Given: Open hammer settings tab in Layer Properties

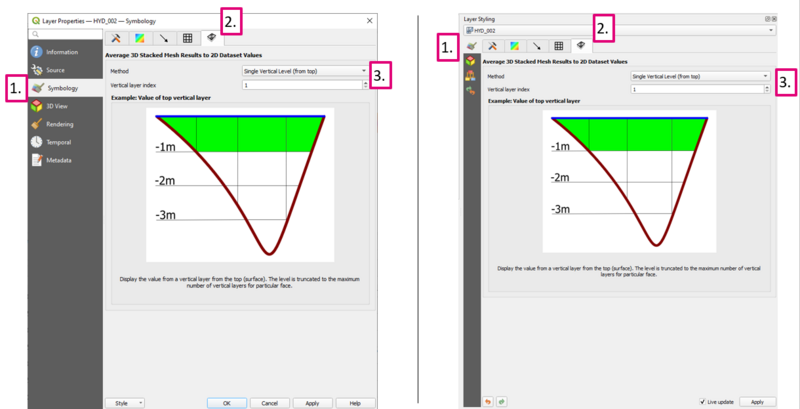Looking at the screenshot, I should pyautogui.click(x=116, y=38).
